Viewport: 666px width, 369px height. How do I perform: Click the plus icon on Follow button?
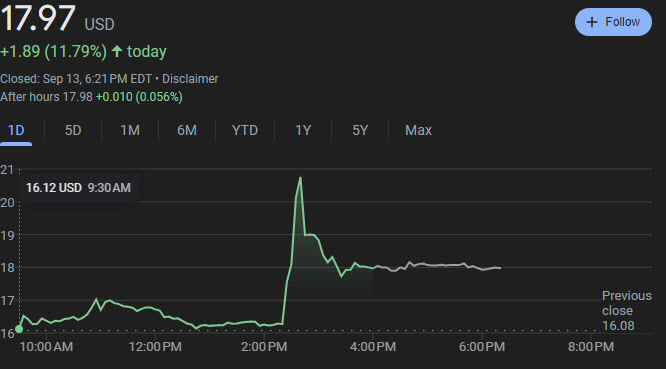point(592,22)
